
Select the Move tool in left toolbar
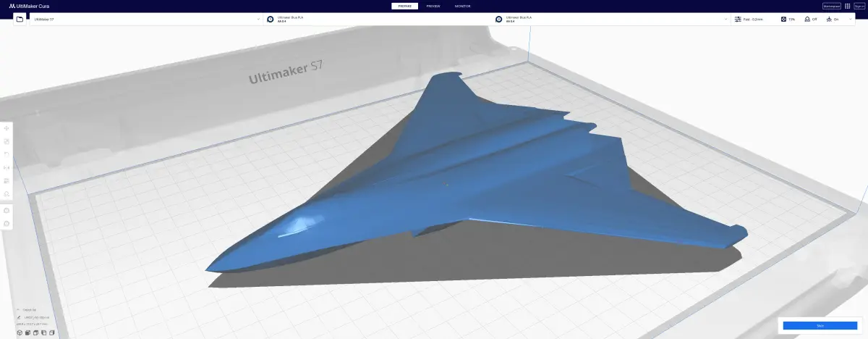(x=7, y=129)
